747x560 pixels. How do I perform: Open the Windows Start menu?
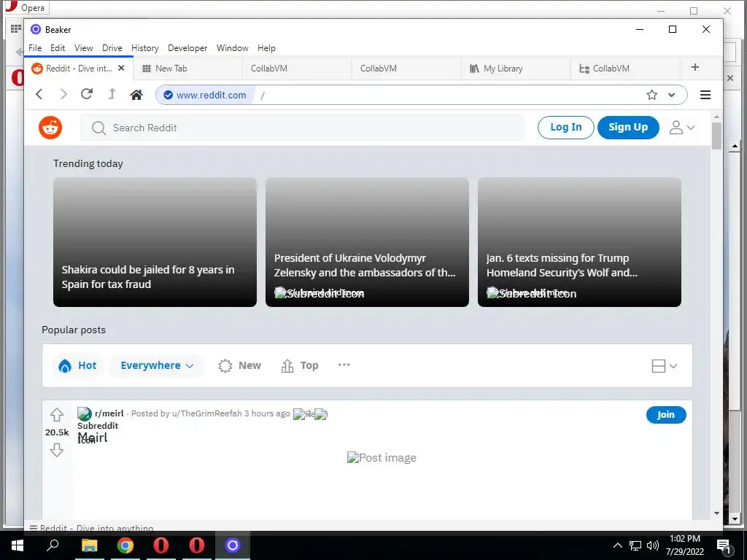18,545
